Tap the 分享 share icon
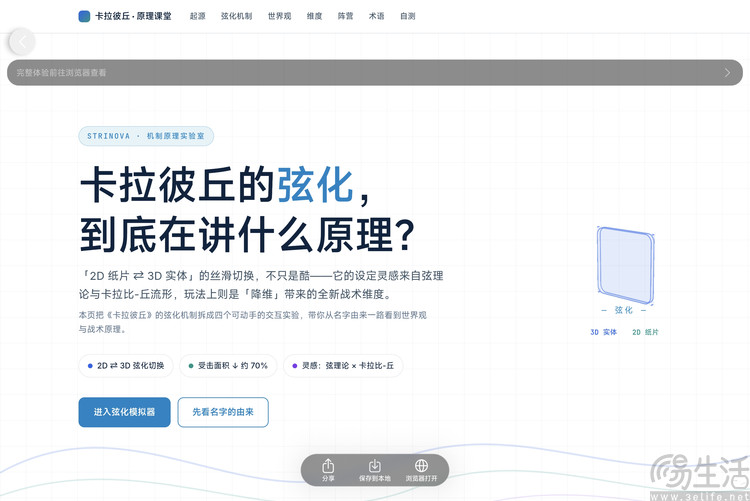 [328, 466]
